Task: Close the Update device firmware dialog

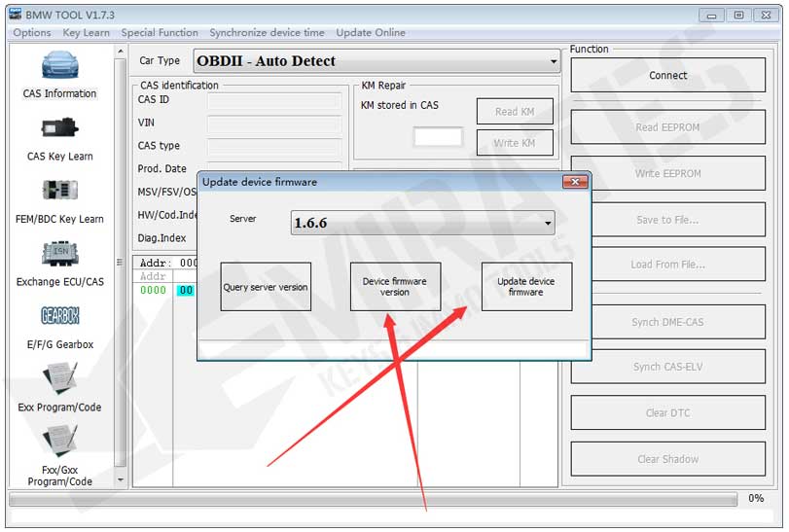Action: click(x=575, y=182)
